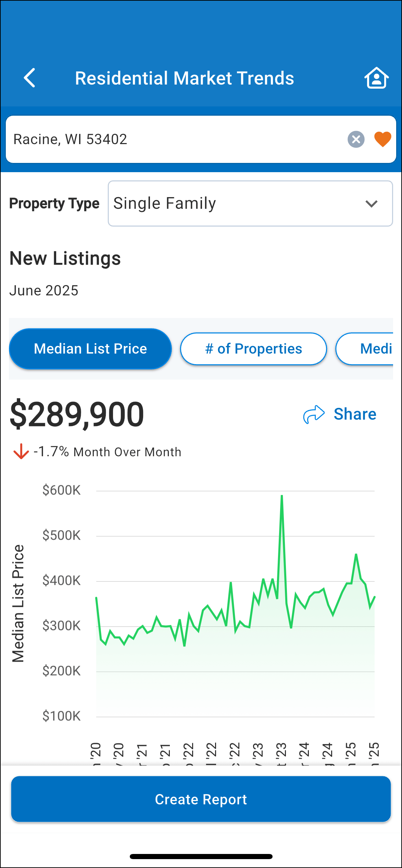Open the home profile icon

pyautogui.click(x=376, y=78)
